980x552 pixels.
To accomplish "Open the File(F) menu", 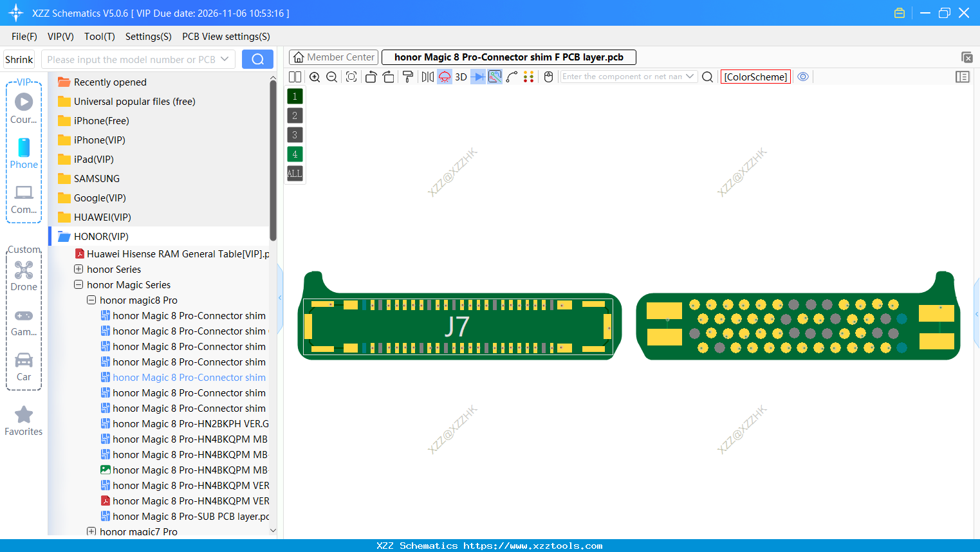I will (24, 37).
